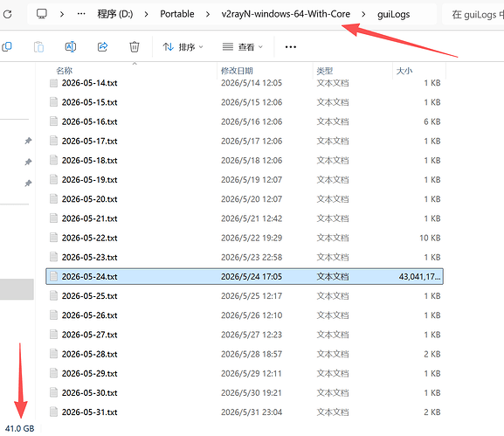The image size is (504, 436).
Task: Click the paste clipboard icon
Action: (x=38, y=47)
